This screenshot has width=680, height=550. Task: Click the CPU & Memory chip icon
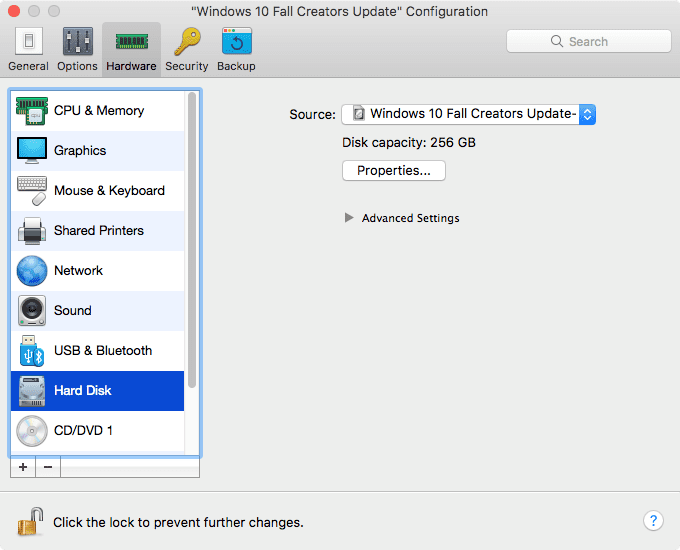(x=32, y=111)
